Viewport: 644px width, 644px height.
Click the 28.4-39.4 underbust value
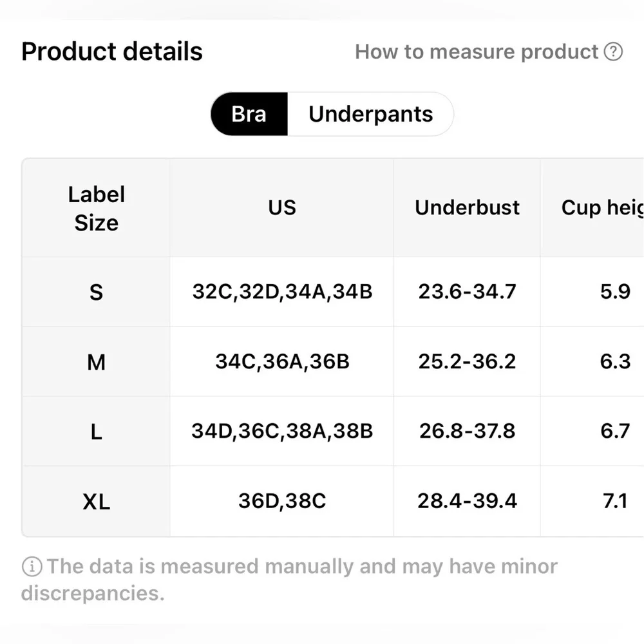(467, 500)
